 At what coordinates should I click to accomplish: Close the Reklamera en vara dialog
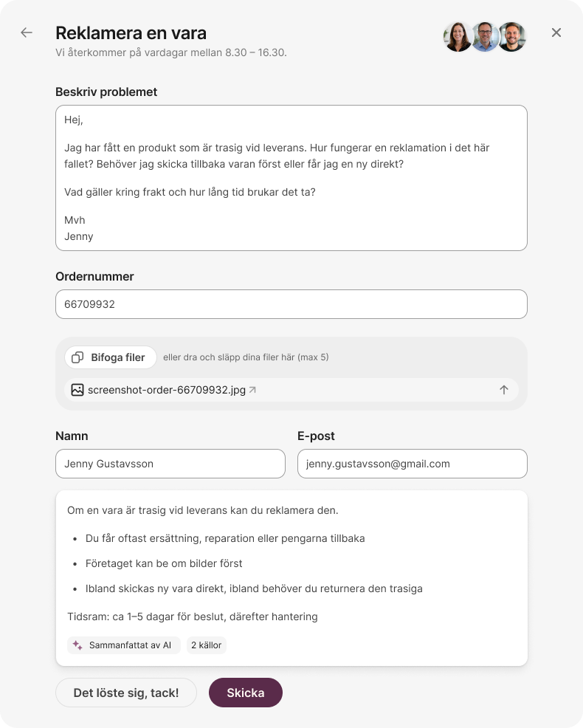[556, 32]
